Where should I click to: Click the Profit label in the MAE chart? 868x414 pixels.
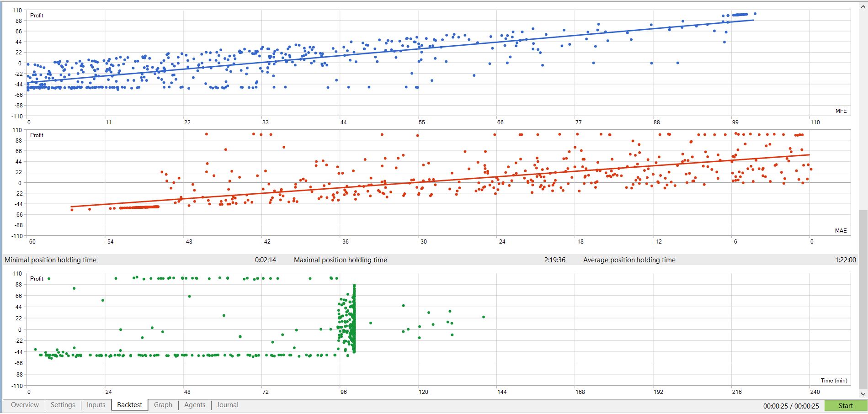(37, 135)
